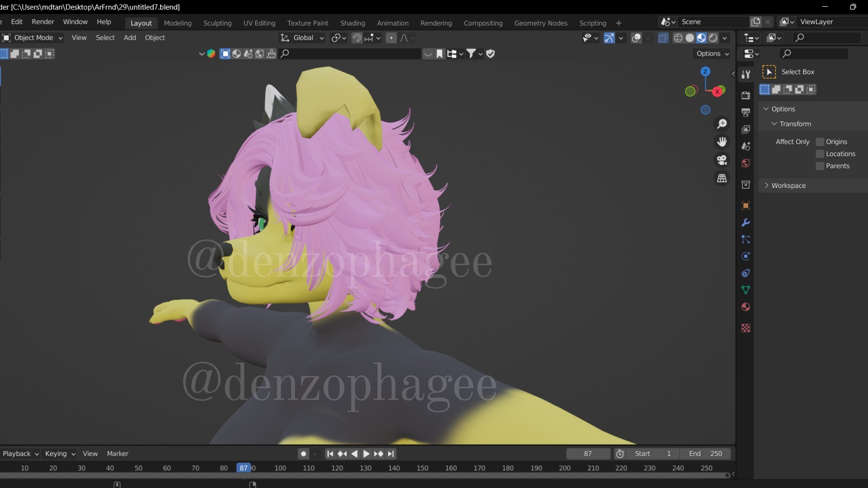The image size is (868, 488).
Task: Open the Keying popover in timeline
Action: pyautogui.click(x=60, y=454)
